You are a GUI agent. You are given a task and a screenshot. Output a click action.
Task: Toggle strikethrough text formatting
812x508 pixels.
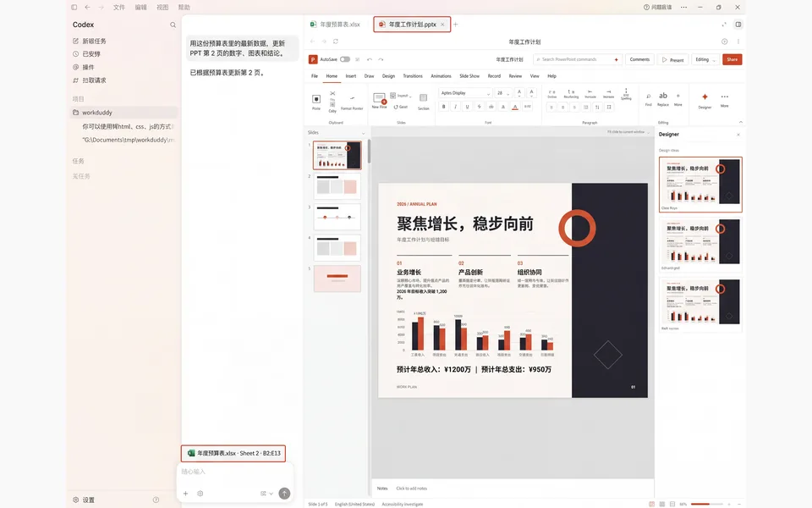tap(480, 107)
